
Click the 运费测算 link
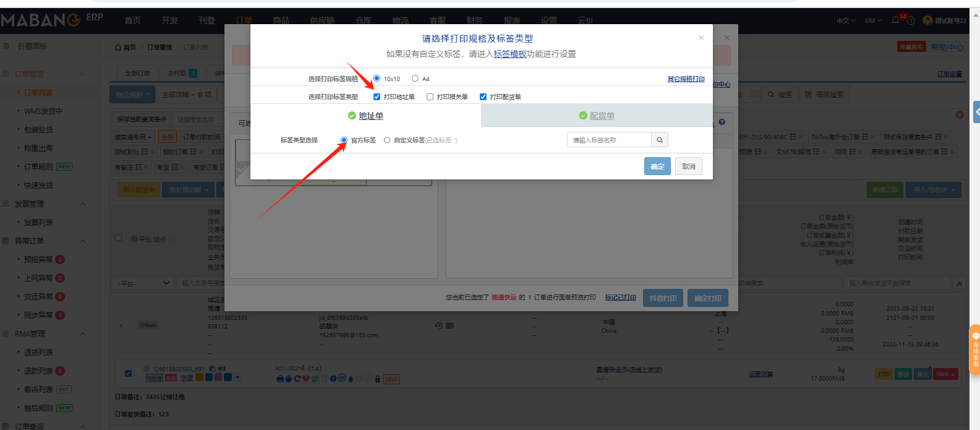point(761,374)
